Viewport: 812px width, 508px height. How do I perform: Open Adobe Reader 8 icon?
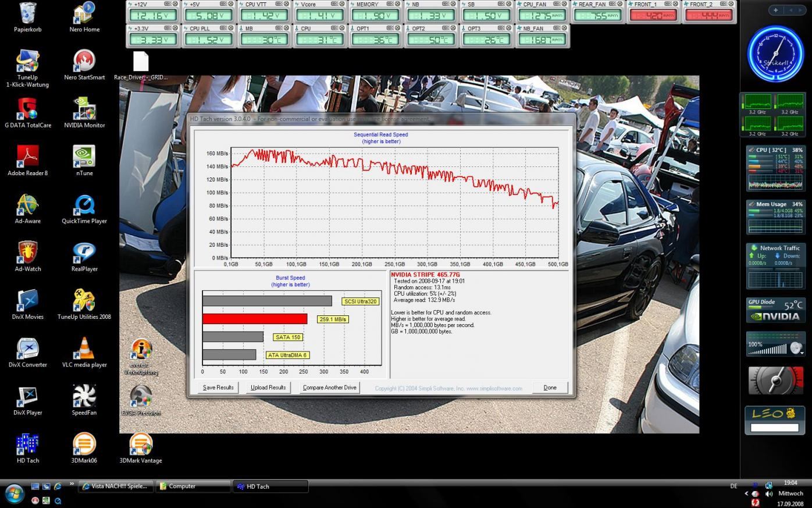coord(27,161)
